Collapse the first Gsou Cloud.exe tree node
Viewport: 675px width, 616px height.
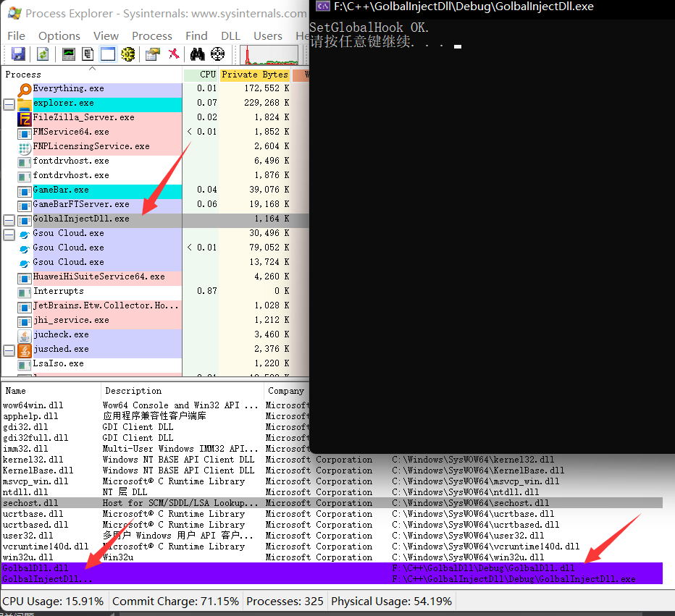pos(9,235)
